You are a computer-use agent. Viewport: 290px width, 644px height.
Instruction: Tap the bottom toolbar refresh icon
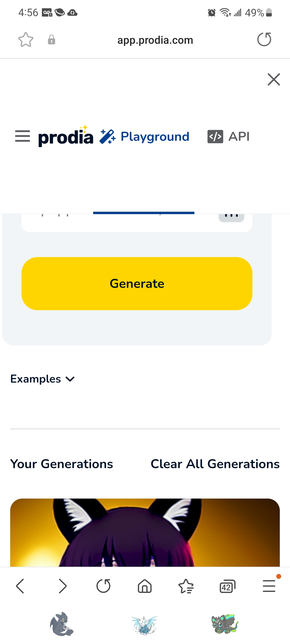103,586
